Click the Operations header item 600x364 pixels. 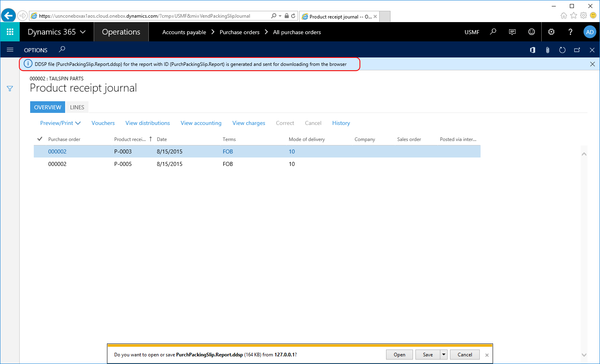click(121, 32)
